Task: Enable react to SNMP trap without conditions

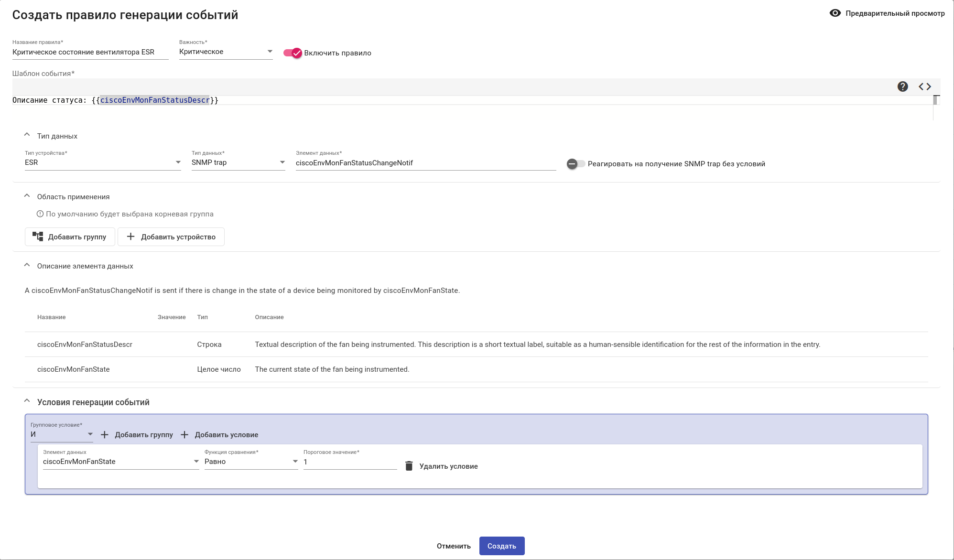Action: [x=575, y=164]
